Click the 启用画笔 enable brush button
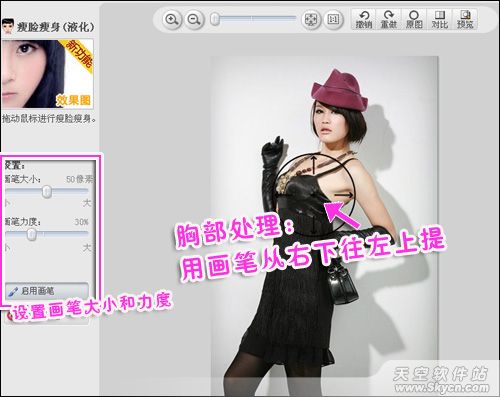Viewport: 500px width, 397px height. pos(47,291)
